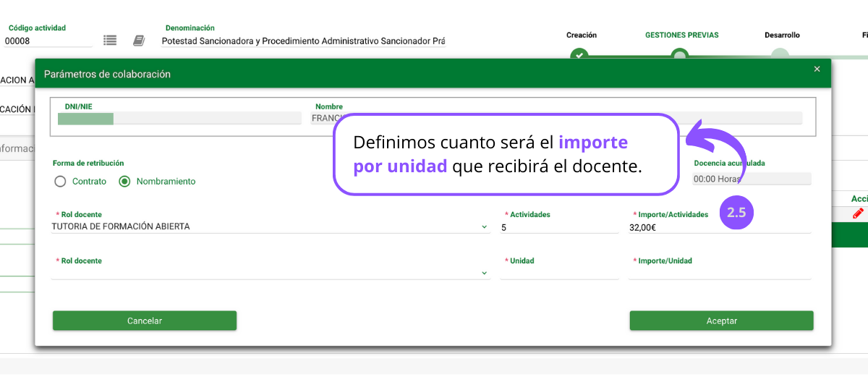Viewport: 868px width, 377px height.
Task: Click the Actividades field showing 5
Action: click(559, 226)
